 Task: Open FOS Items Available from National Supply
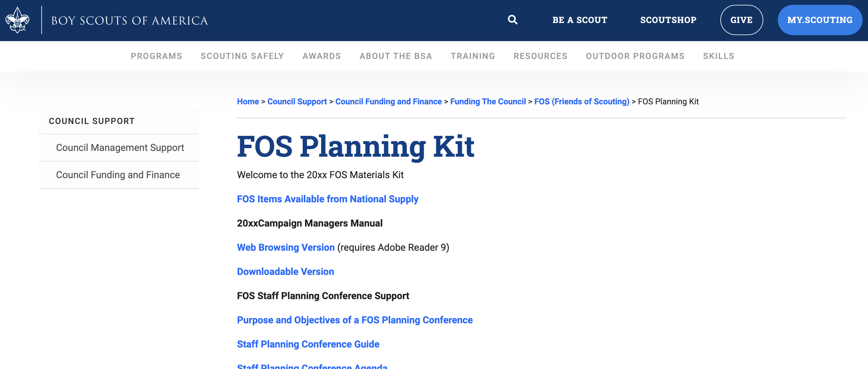(327, 199)
